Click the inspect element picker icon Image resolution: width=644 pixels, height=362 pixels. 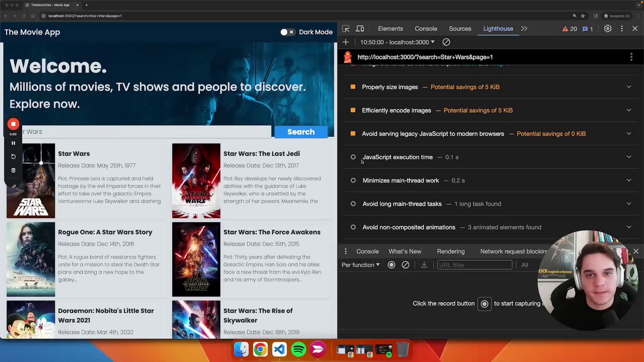(x=346, y=29)
